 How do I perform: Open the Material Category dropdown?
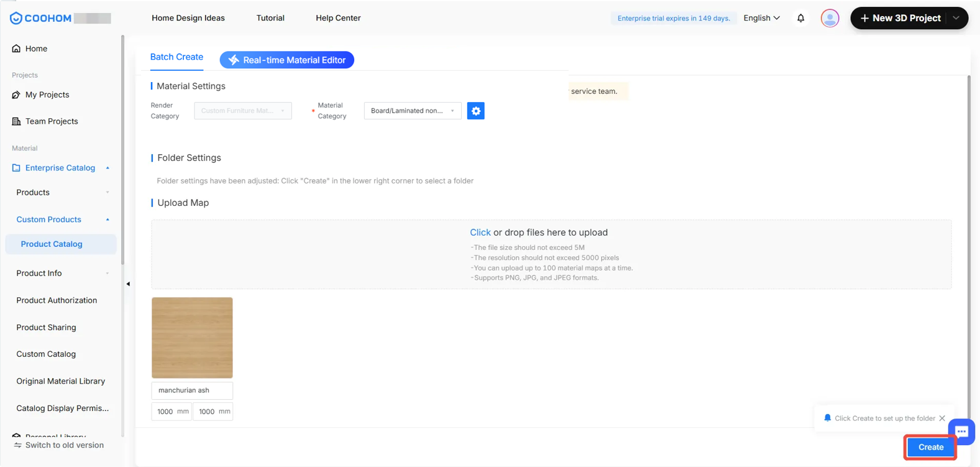click(x=413, y=111)
